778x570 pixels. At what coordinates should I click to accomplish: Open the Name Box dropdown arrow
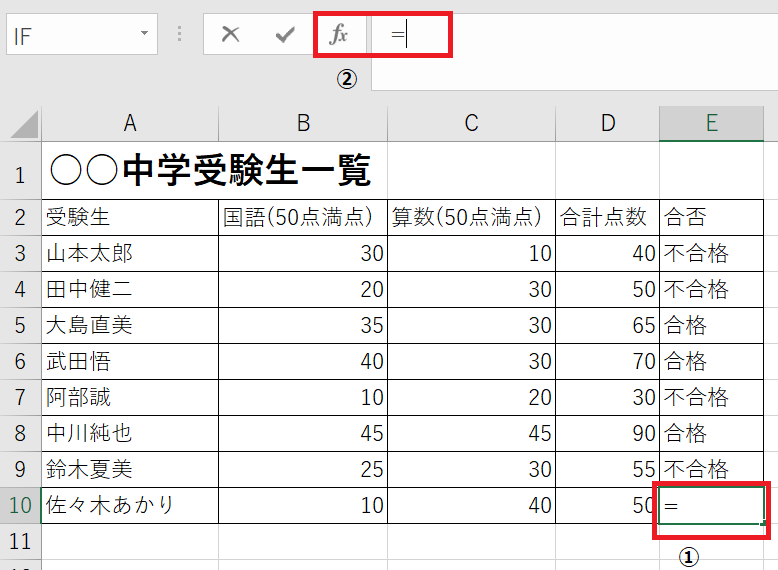click(144, 33)
